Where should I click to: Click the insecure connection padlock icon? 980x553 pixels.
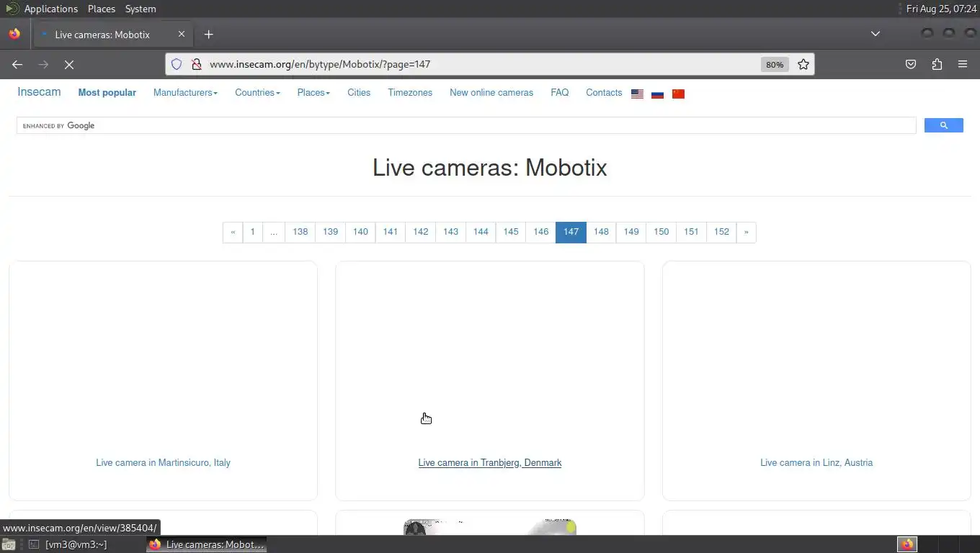click(x=196, y=64)
